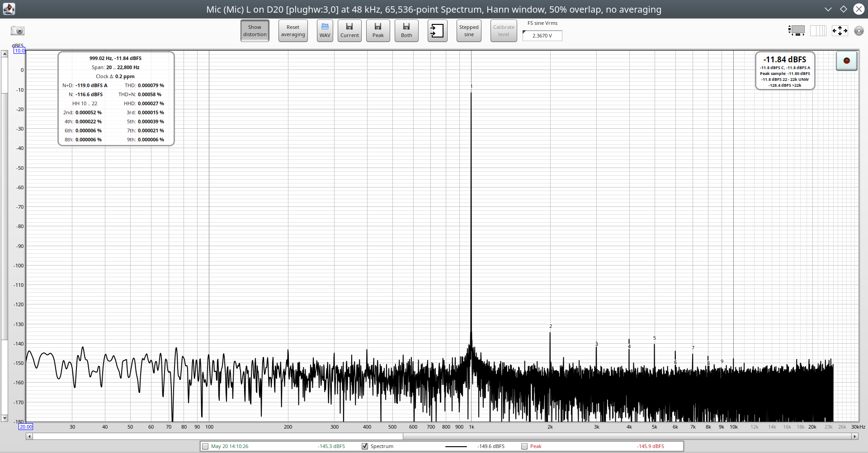Click the frequency axis grid icon
The width and height of the screenshot is (868, 453).
pos(818,31)
